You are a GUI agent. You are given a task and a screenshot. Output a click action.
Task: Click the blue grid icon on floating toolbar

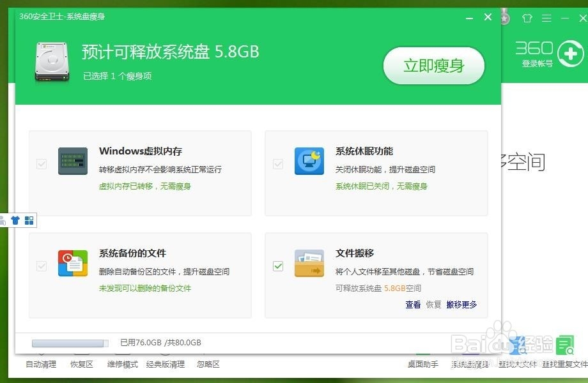click(x=29, y=220)
